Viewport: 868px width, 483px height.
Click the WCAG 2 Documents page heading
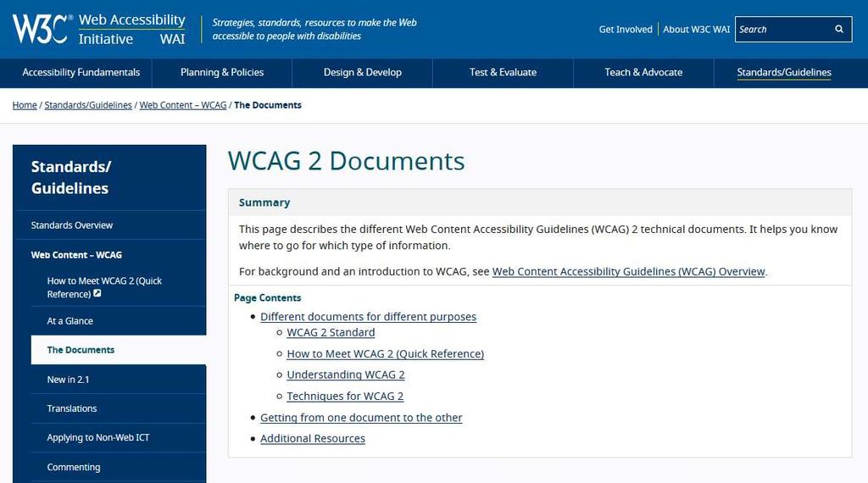pyautogui.click(x=347, y=161)
